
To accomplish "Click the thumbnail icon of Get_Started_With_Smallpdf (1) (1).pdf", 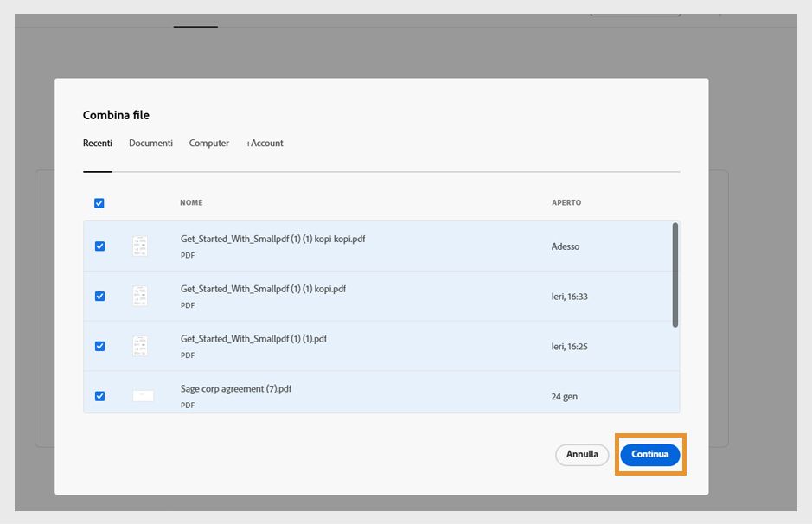I will [x=140, y=346].
